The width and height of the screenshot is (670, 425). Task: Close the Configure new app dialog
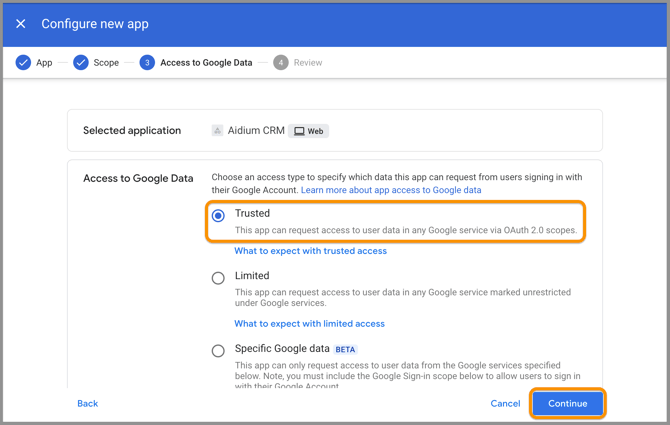point(21,24)
